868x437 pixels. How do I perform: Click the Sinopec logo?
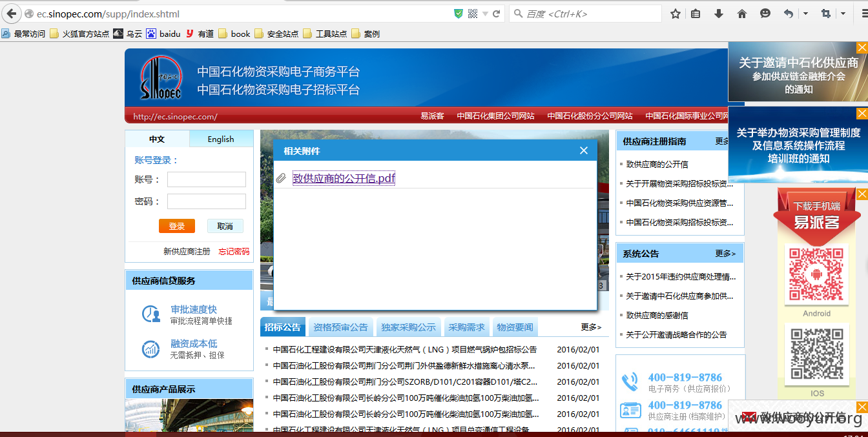[160, 78]
